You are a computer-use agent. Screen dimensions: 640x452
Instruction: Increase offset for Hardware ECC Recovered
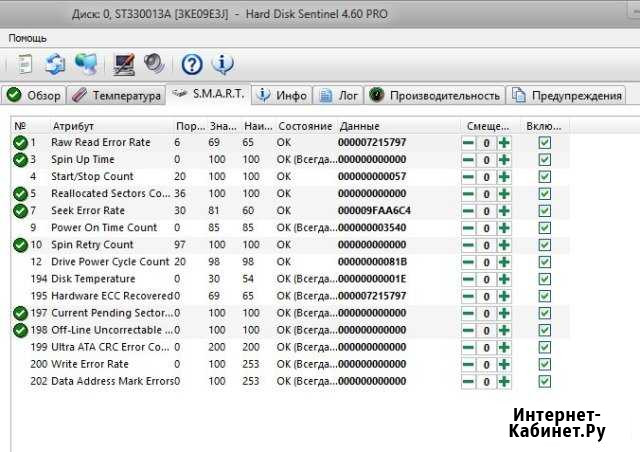coord(504,296)
